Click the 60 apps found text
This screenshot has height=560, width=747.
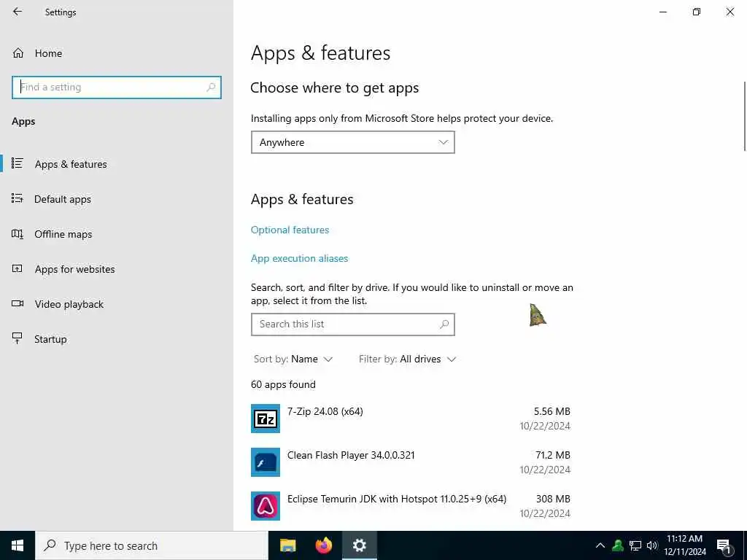pyautogui.click(x=283, y=385)
